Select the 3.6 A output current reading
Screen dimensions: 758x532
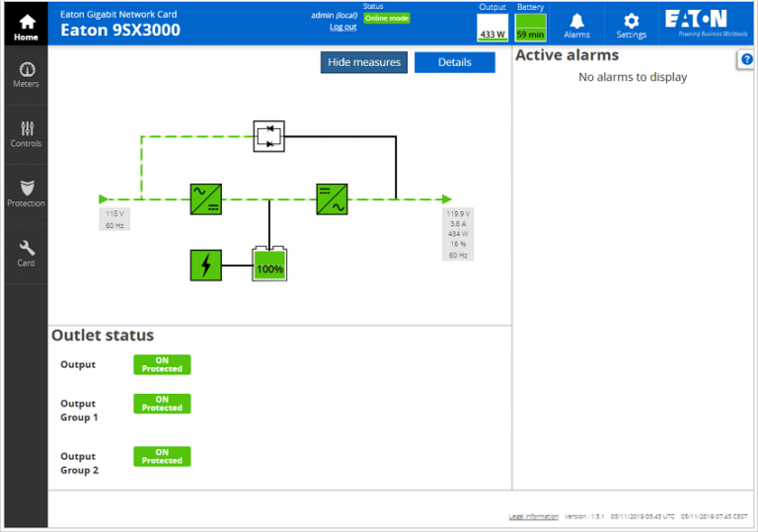pos(458,224)
